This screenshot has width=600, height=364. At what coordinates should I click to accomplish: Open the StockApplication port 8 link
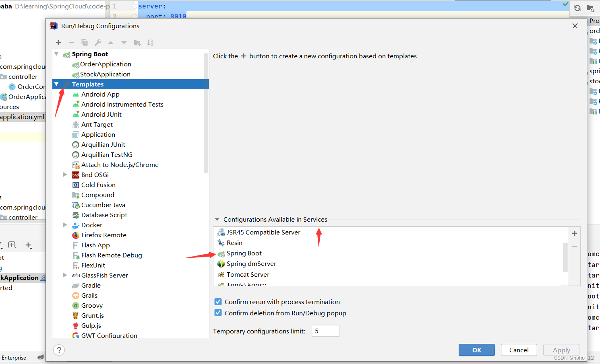click(43, 278)
